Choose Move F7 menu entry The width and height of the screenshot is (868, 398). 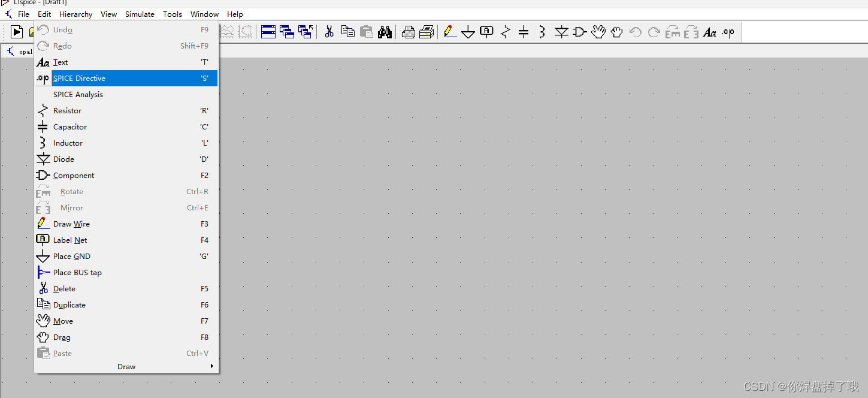pyautogui.click(x=126, y=321)
